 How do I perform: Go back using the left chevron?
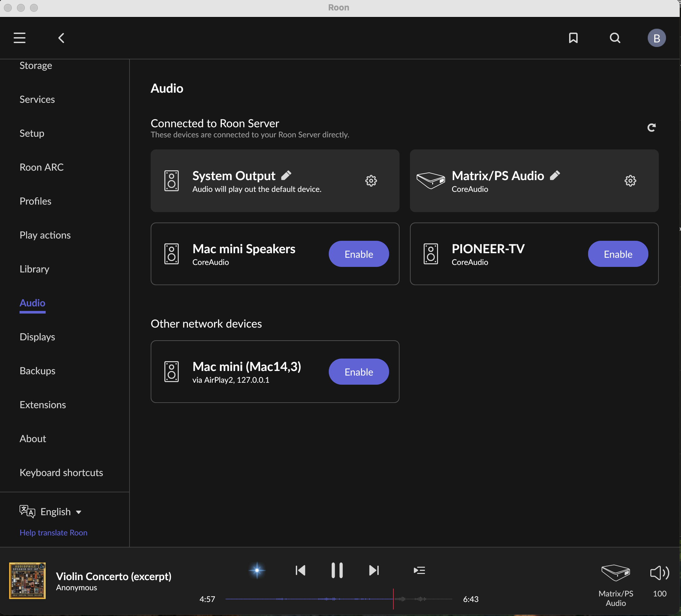tap(61, 38)
